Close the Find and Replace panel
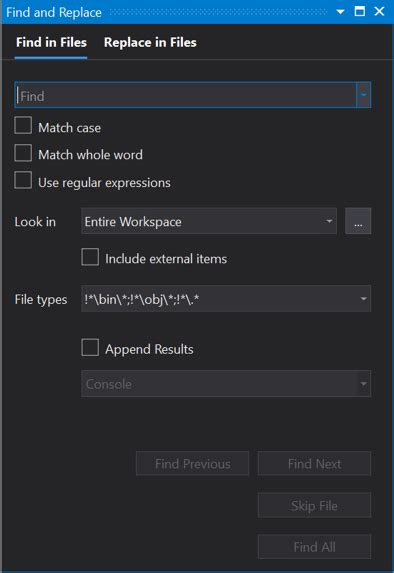Viewport: 394px width, 573px height. coord(379,11)
